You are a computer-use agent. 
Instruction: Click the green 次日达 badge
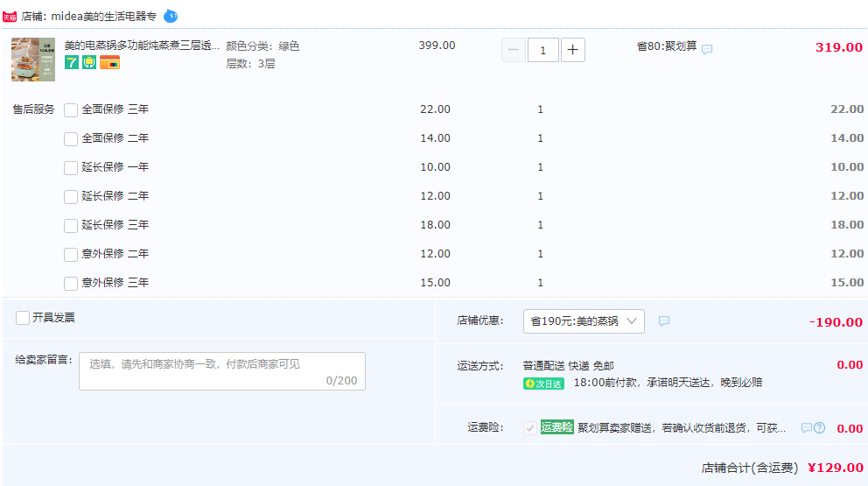543,384
